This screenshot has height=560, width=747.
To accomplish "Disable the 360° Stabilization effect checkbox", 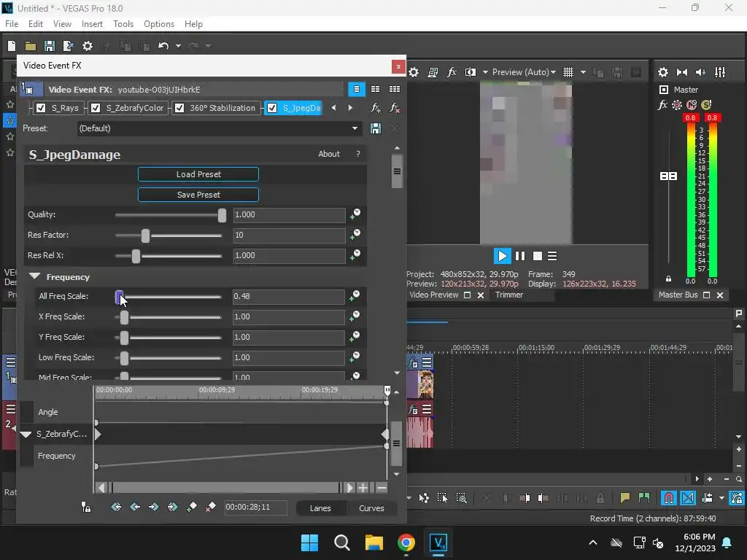I will [x=179, y=108].
